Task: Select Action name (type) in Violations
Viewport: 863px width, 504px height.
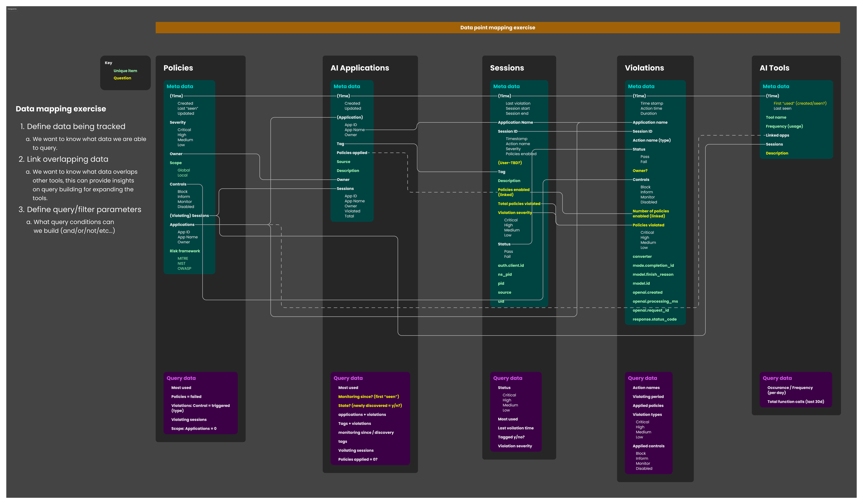Action: [x=651, y=140]
